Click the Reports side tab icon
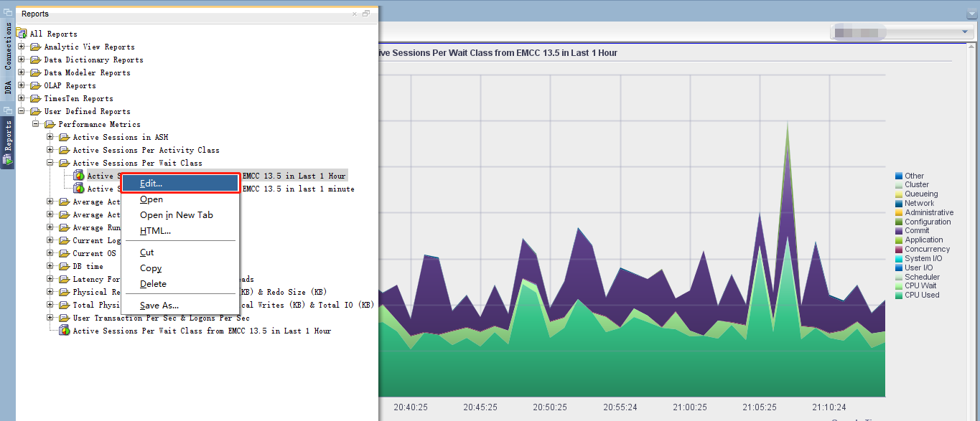 click(7, 160)
